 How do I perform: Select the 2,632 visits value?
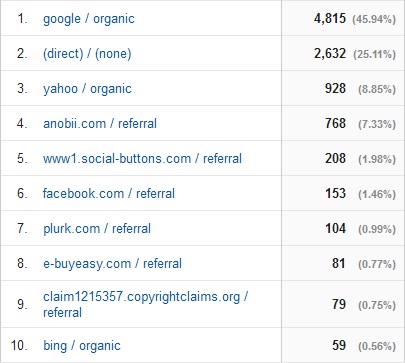click(330, 53)
